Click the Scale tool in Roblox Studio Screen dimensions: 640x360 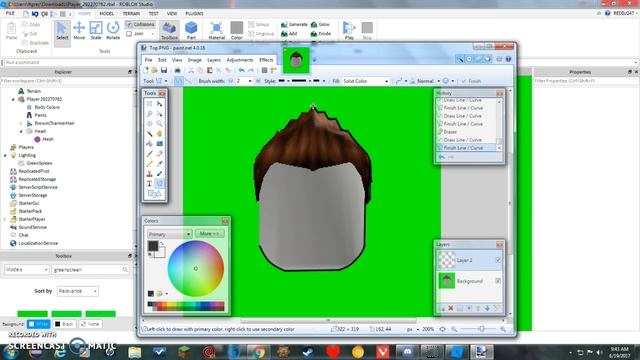tap(96, 31)
